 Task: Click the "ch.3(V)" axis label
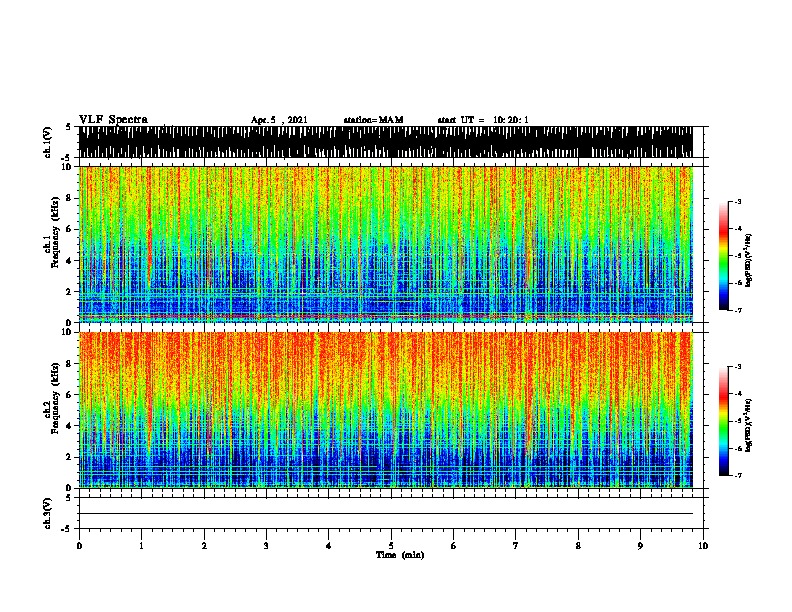point(48,514)
